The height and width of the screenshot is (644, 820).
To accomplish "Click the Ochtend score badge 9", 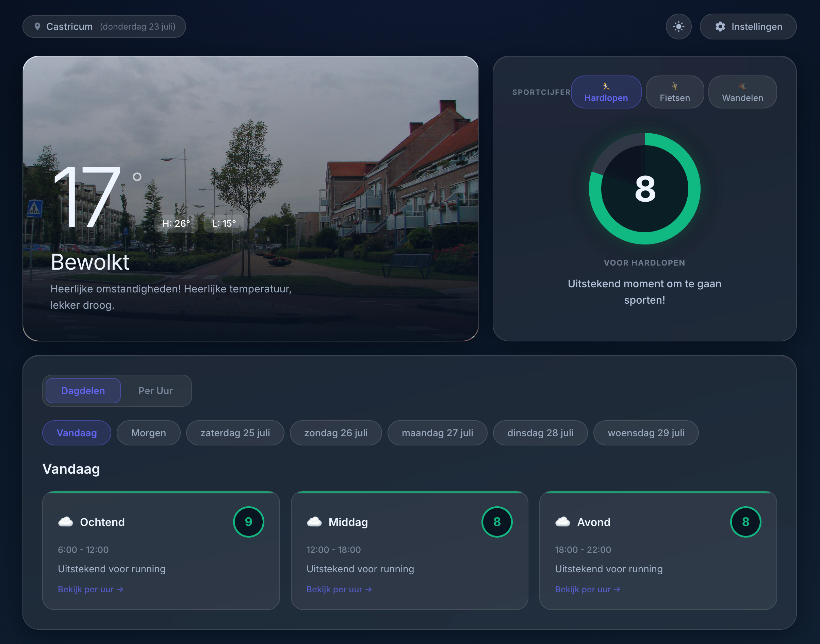I will [249, 522].
